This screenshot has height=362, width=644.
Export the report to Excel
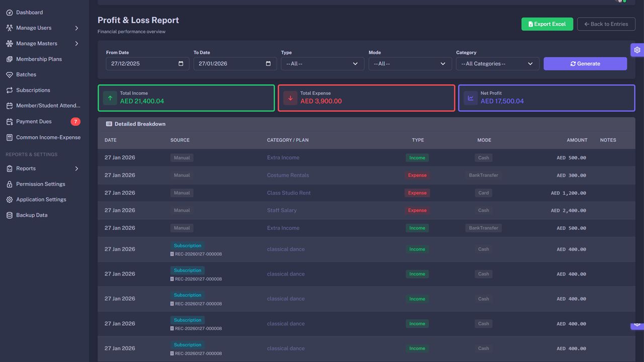[x=547, y=24]
